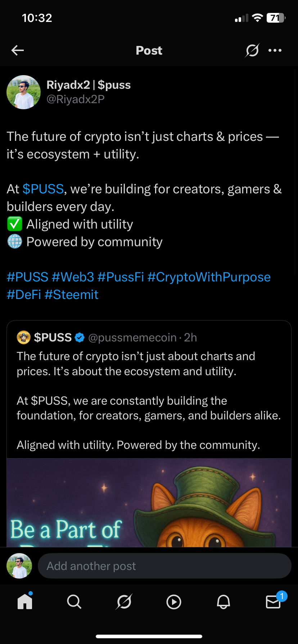The height and width of the screenshot is (644, 298).
Task: Open the @Riyadx2P handle link
Action: point(76,99)
